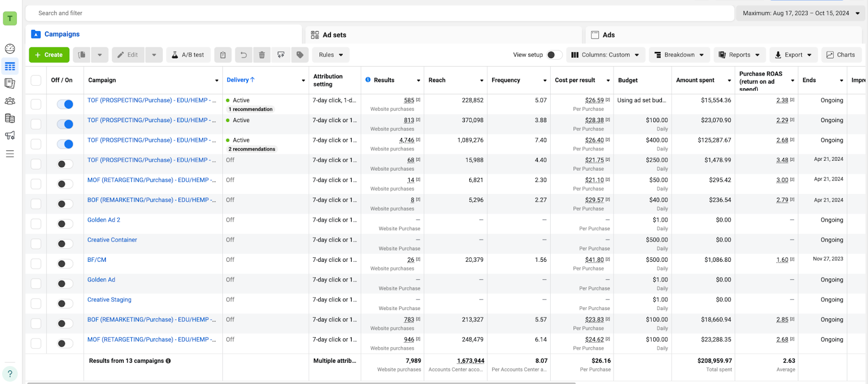Switch to the Campaigns tab

164,34
